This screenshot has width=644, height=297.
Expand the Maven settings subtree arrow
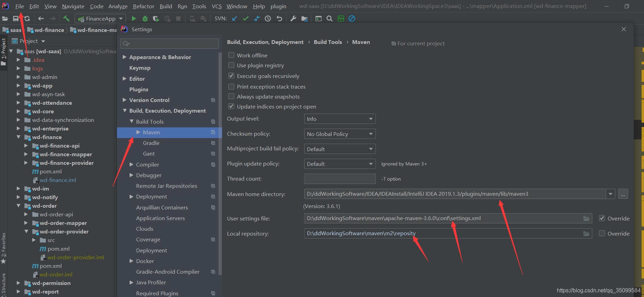click(x=138, y=132)
